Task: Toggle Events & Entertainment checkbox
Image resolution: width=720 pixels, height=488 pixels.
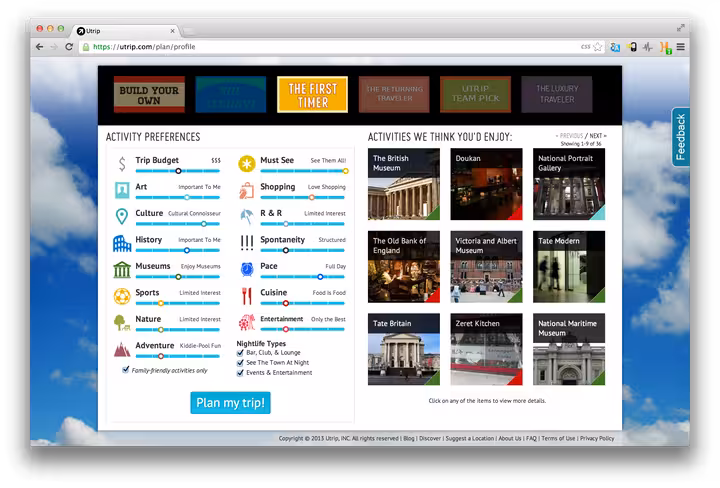Action: [x=240, y=373]
